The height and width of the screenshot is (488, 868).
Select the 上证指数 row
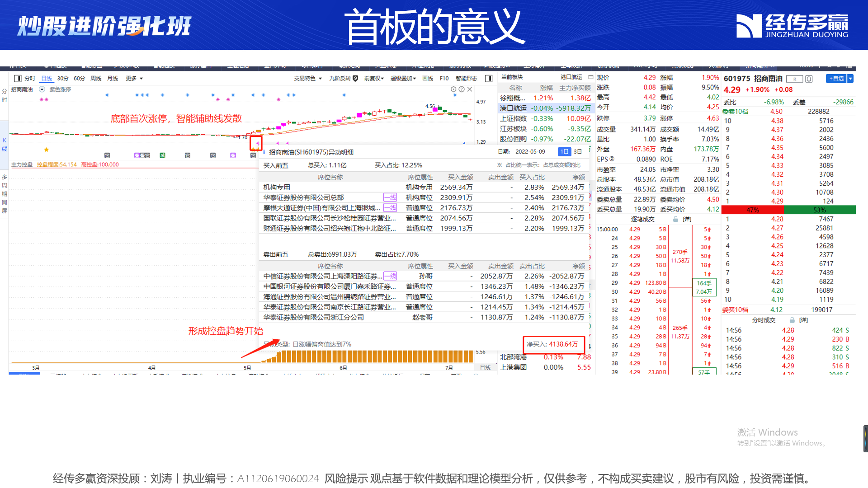click(545, 118)
